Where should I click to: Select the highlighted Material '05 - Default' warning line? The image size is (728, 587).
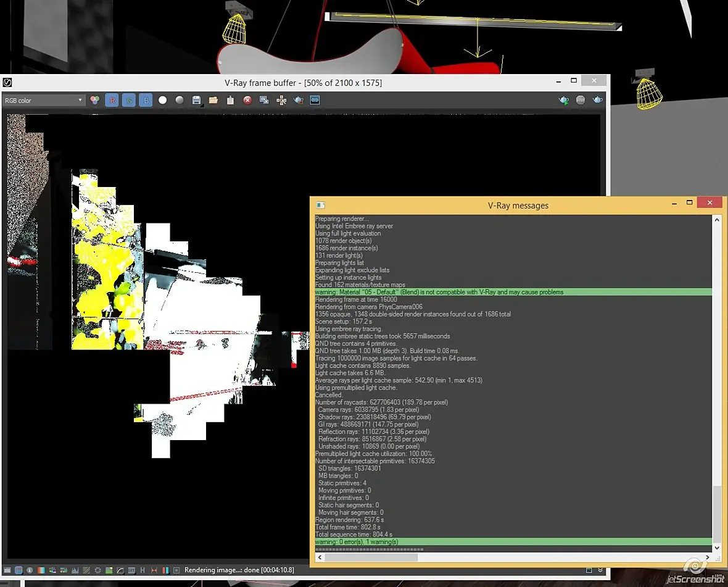point(513,292)
